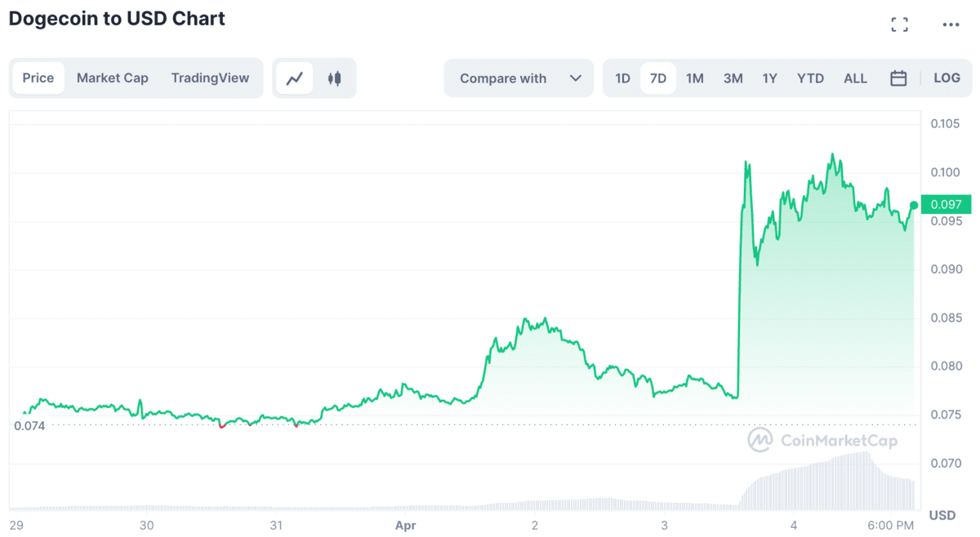Screen dimensions: 980x537
Task: Click the CoinMarketCap watermark logo
Action: tap(822, 441)
